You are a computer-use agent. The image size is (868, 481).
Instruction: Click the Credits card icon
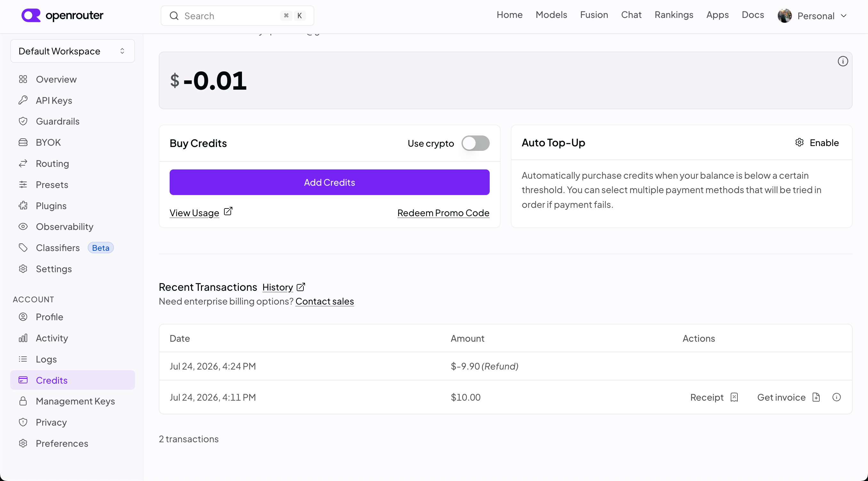[23, 380]
